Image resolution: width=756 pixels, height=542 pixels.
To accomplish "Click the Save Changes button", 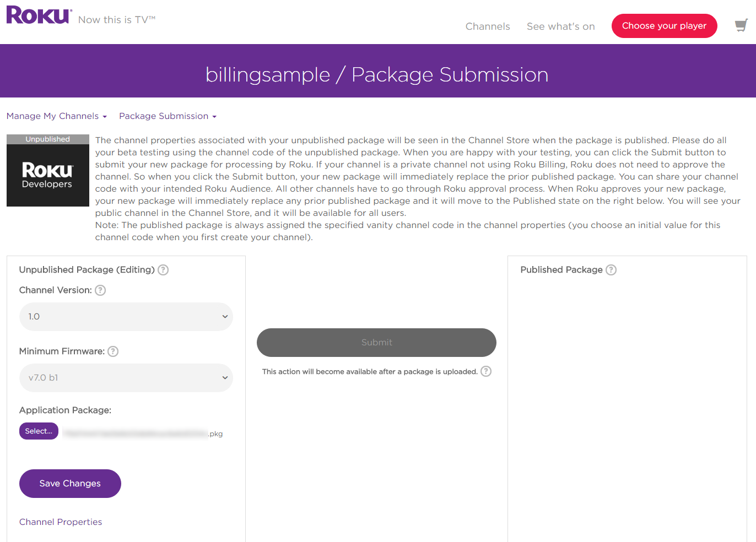I will (x=70, y=484).
